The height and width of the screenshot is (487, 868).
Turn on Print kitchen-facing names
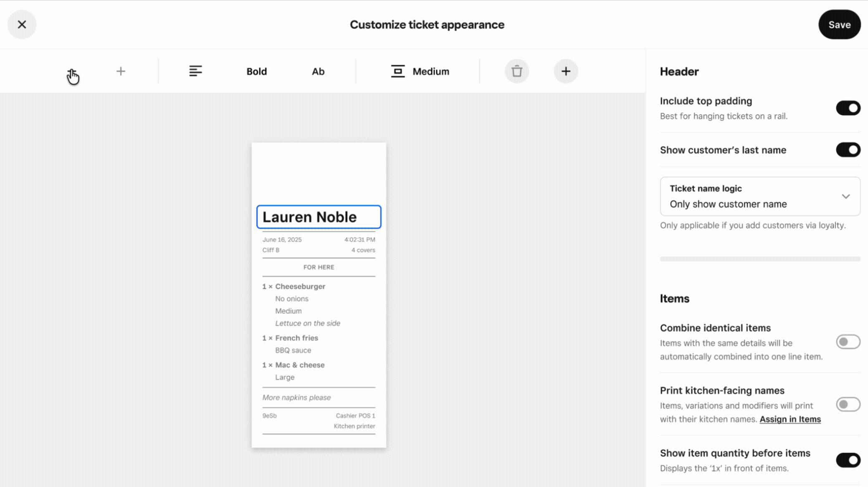[848, 404]
